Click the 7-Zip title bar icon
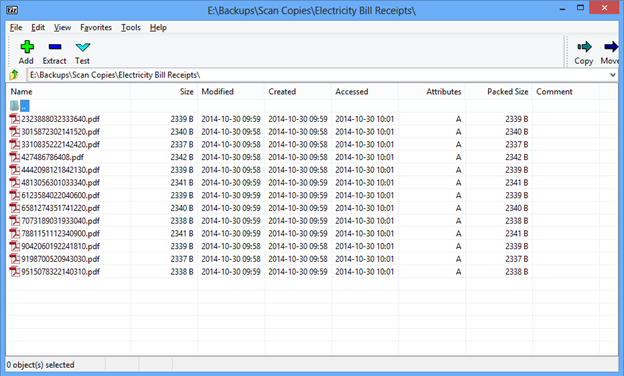This screenshot has height=376, width=624. [12, 10]
